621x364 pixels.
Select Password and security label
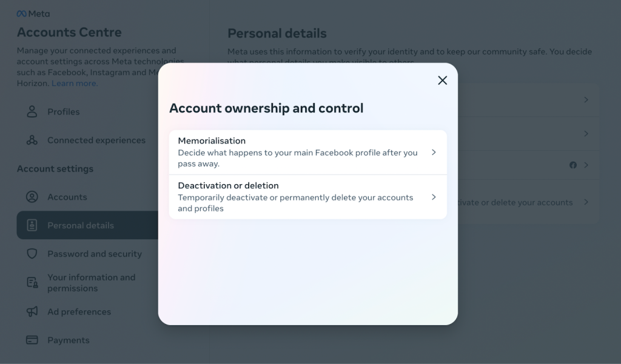[95, 254]
